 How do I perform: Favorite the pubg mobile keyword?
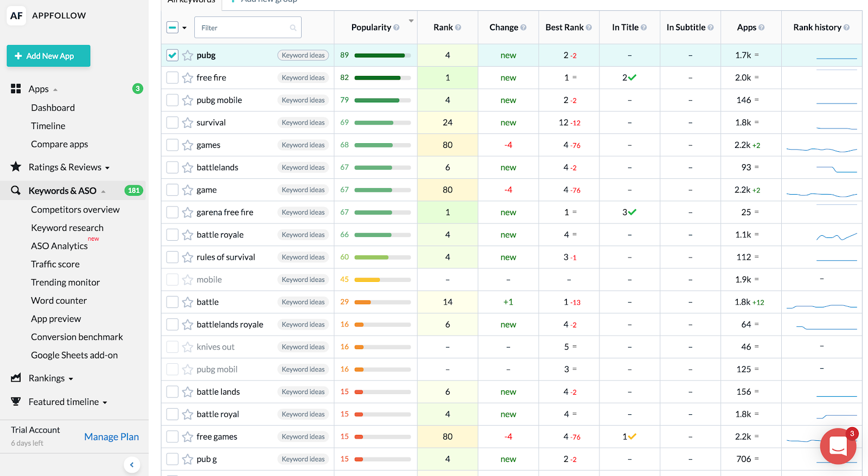pyautogui.click(x=188, y=100)
